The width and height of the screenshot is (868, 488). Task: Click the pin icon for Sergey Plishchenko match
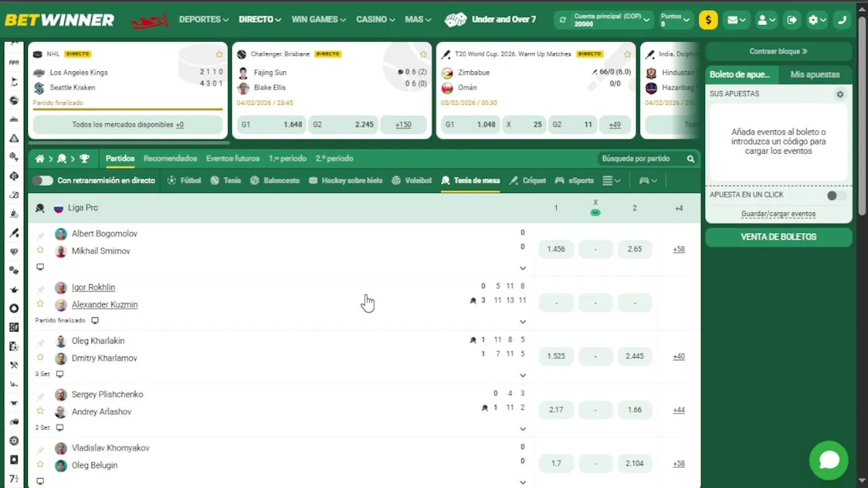tap(41, 396)
